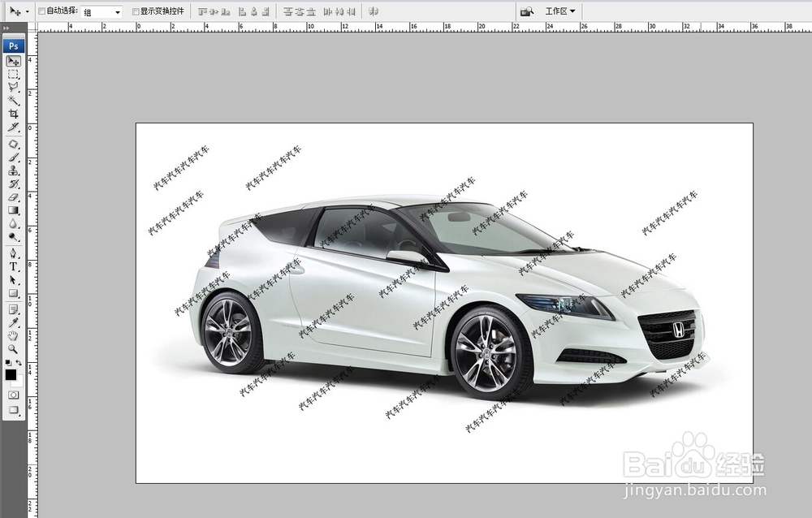Click the distribute vertical centers button
The width and height of the screenshot is (812, 518).
pyautogui.click(x=300, y=12)
